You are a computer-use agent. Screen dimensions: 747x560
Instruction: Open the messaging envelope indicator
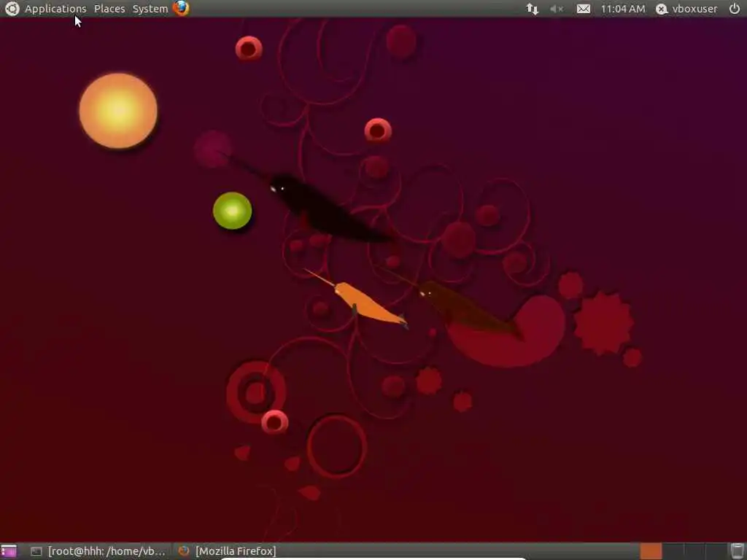pyautogui.click(x=584, y=9)
